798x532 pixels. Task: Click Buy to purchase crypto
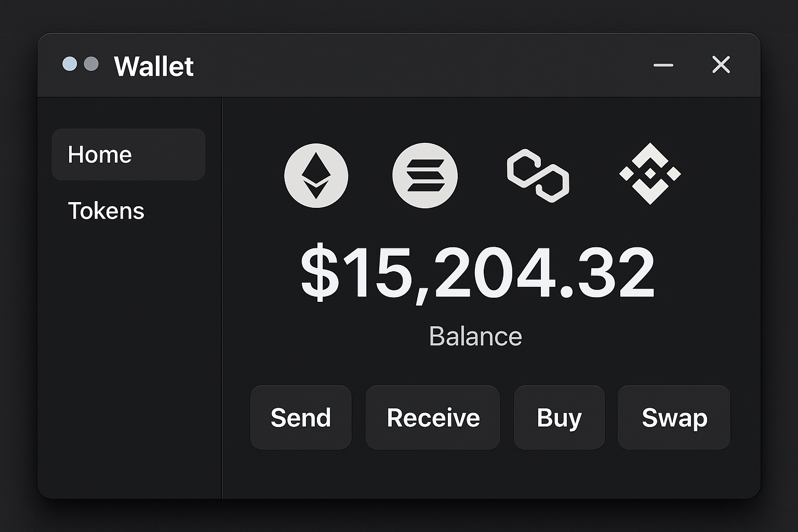point(559,417)
